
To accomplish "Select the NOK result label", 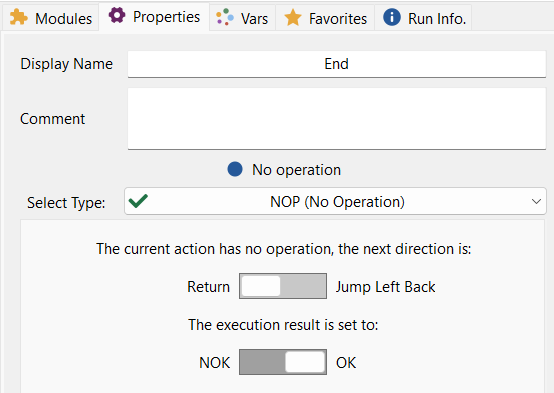I will click(x=214, y=363).
